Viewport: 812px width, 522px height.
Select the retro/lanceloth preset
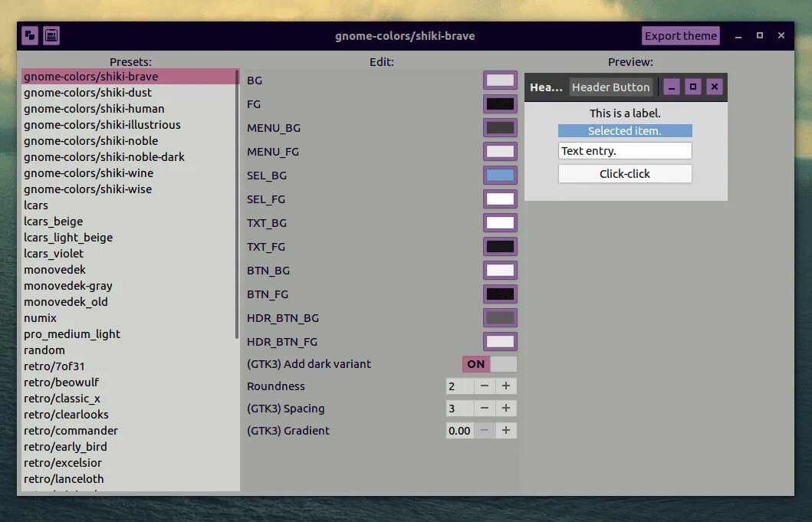coord(129,478)
